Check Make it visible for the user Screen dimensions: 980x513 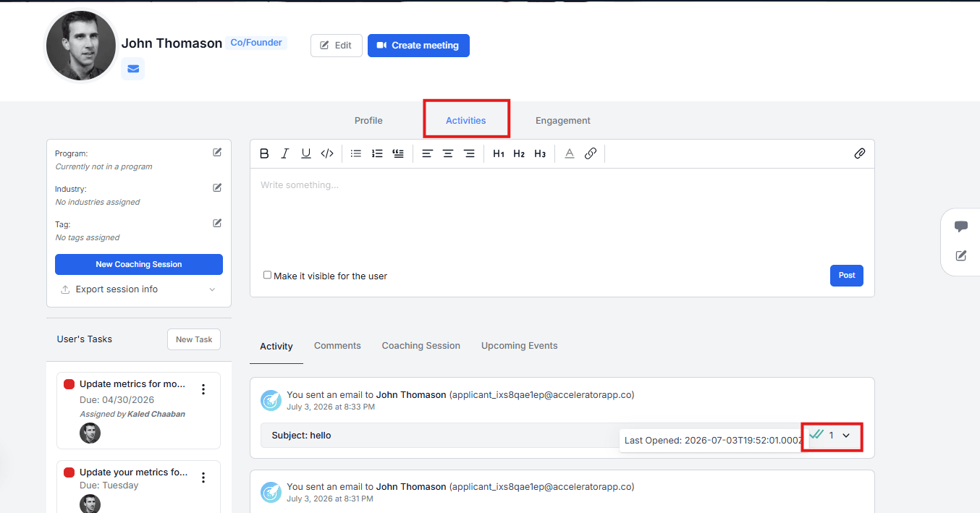pyautogui.click(x=267, y=275)
